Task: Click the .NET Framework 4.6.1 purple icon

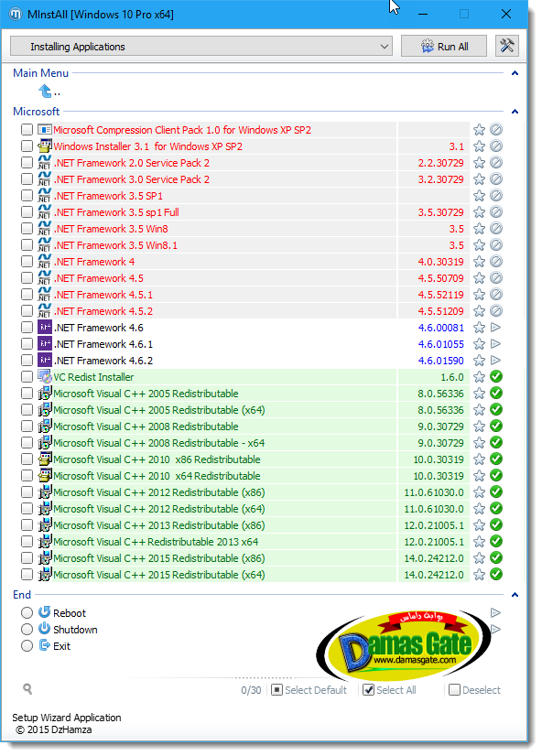Action: 44,344
